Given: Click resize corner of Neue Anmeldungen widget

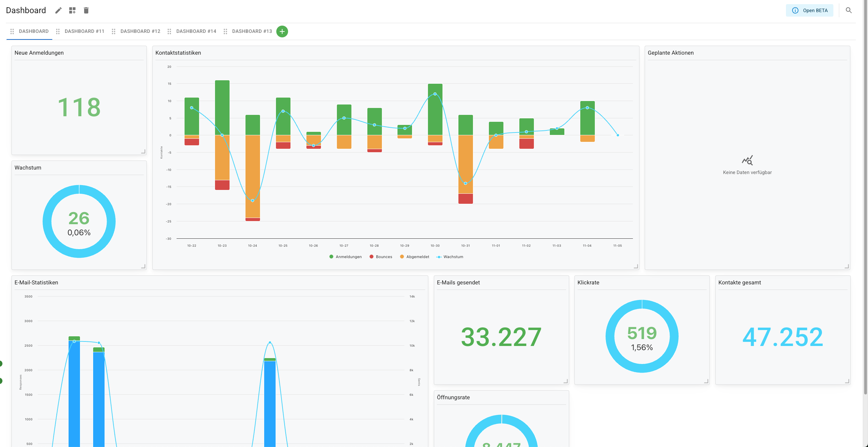Looking at the screenshot, I should (143, 152).
